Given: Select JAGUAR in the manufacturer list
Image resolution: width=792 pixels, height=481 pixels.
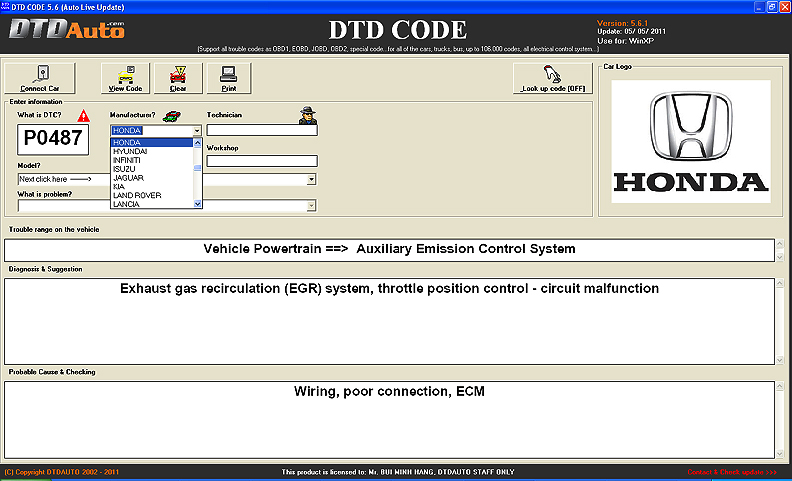Looking at the screenshot, I should (x=152, y=178).
